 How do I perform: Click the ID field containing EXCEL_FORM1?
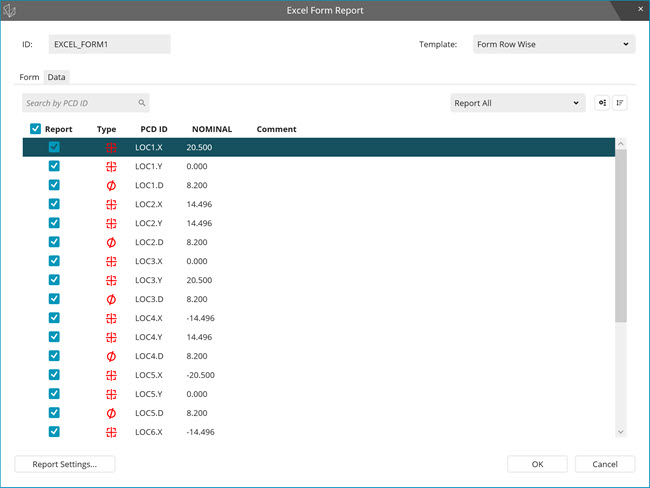pos(109,44)
